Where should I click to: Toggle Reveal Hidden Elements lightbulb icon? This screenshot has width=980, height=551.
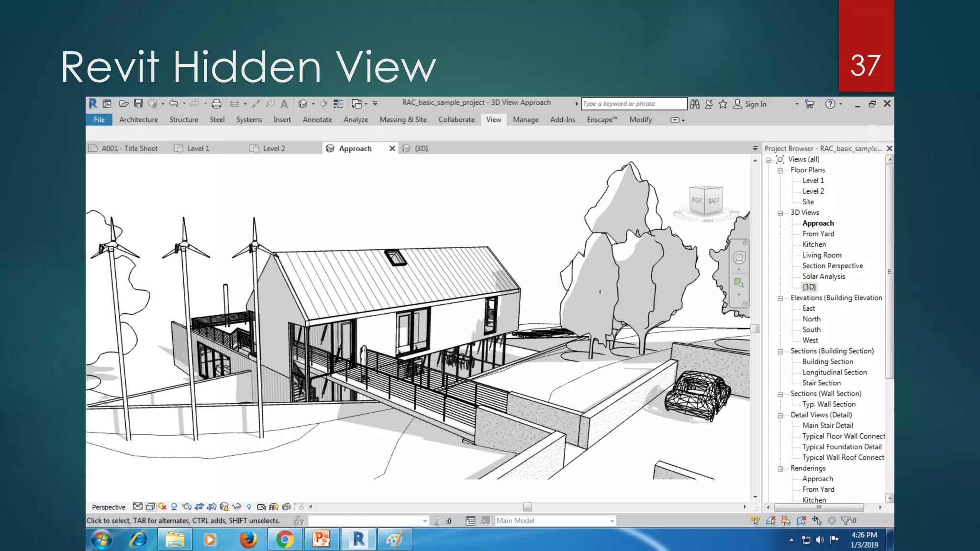coord(249,507)
